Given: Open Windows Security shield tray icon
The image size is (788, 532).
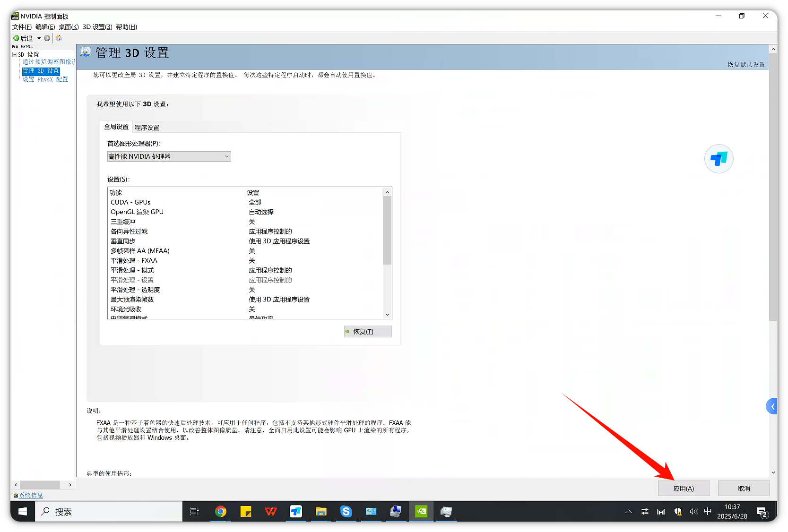Looking at the screenshot, I should click(678, 512).
